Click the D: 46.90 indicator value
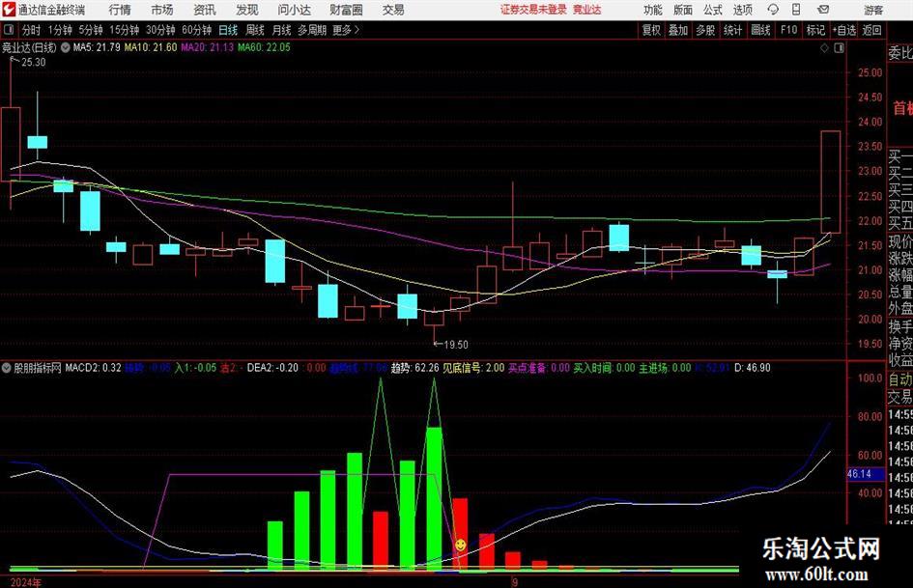The image size is (913, 588). (x=753, y=368)
